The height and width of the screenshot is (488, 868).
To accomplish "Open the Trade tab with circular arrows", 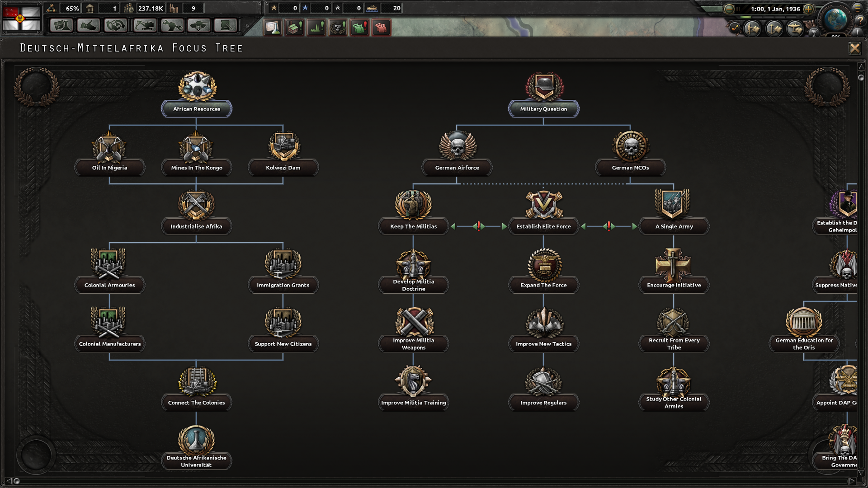I will pos(116,26).
